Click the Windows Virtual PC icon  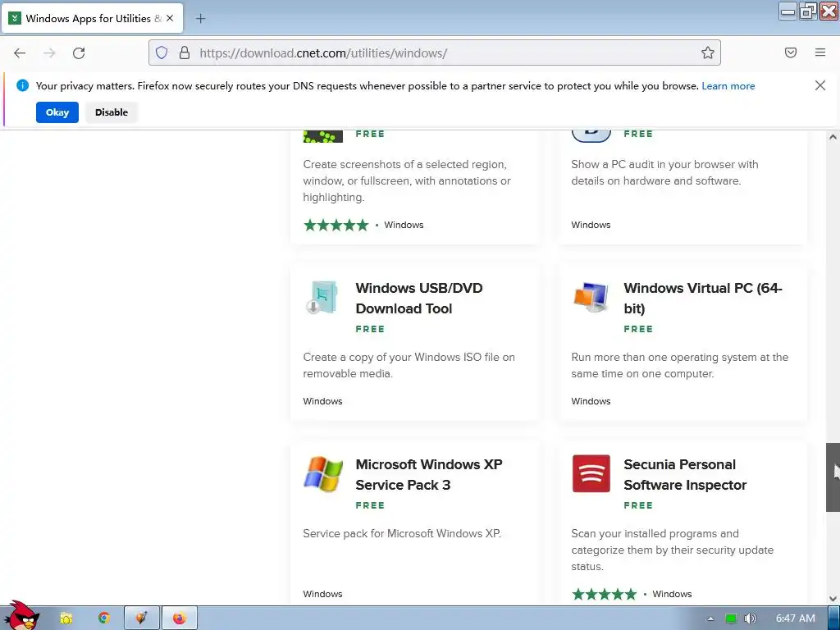(591, 297)
